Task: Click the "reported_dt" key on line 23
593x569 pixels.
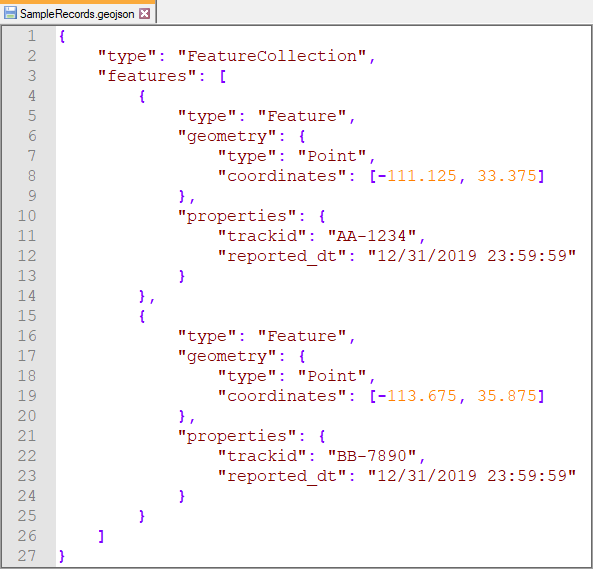Action: [282, 476]
